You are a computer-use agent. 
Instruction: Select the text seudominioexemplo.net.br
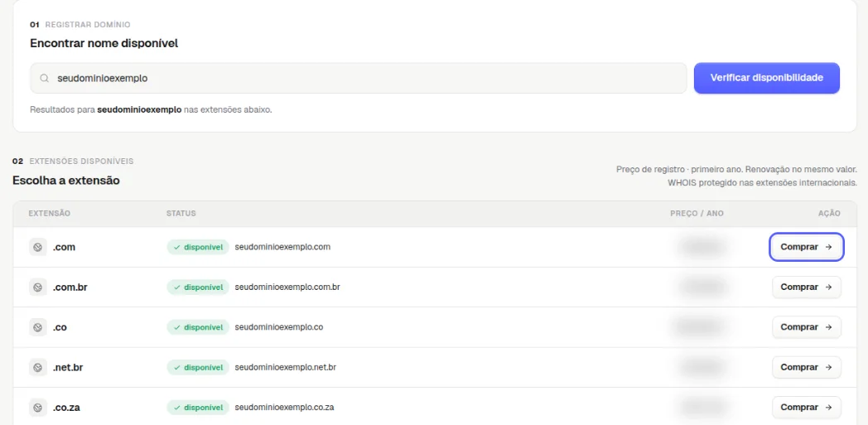click(x=286, y=367)
